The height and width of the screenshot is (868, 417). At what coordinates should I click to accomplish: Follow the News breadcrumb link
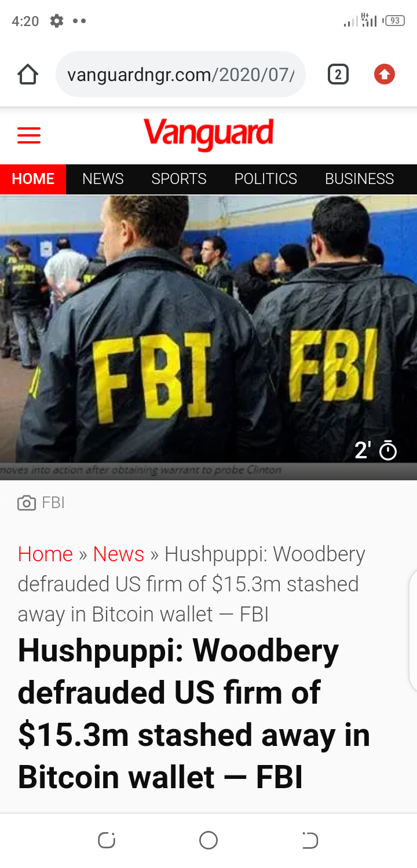point(119,554)
